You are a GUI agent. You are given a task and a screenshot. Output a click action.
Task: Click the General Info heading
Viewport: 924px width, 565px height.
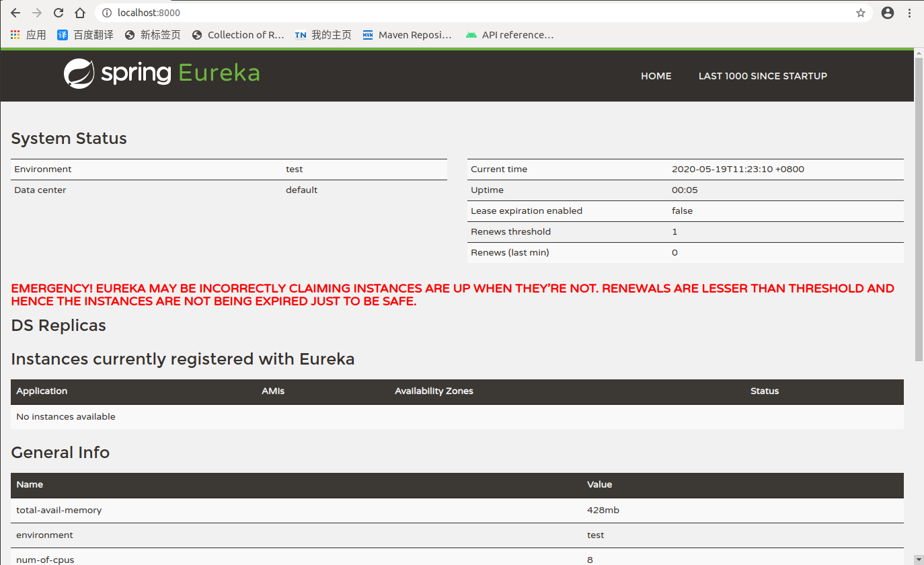pyautogui.click(x=61, y=453)
